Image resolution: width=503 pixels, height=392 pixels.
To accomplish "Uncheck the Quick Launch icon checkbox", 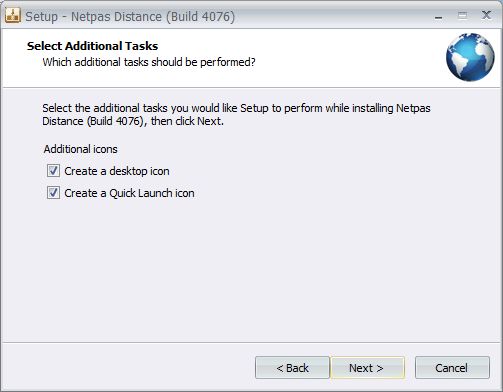I will [53, 193].
